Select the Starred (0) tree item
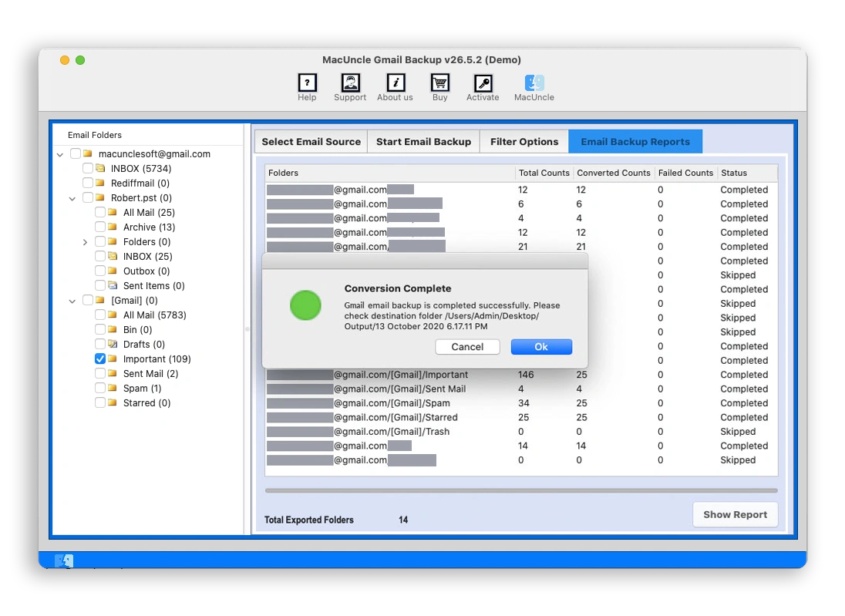Screen dimensions: 845x616 [146, 402]
